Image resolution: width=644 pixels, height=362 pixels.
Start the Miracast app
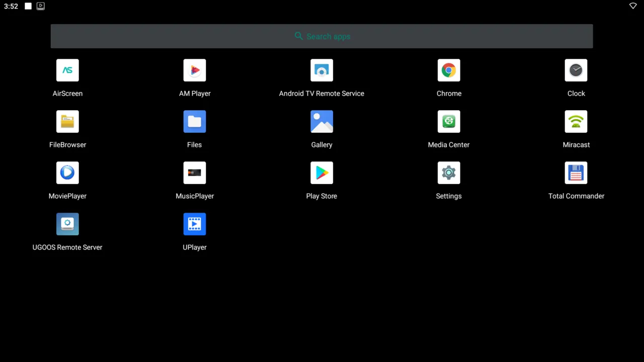(x=576, y=122)
